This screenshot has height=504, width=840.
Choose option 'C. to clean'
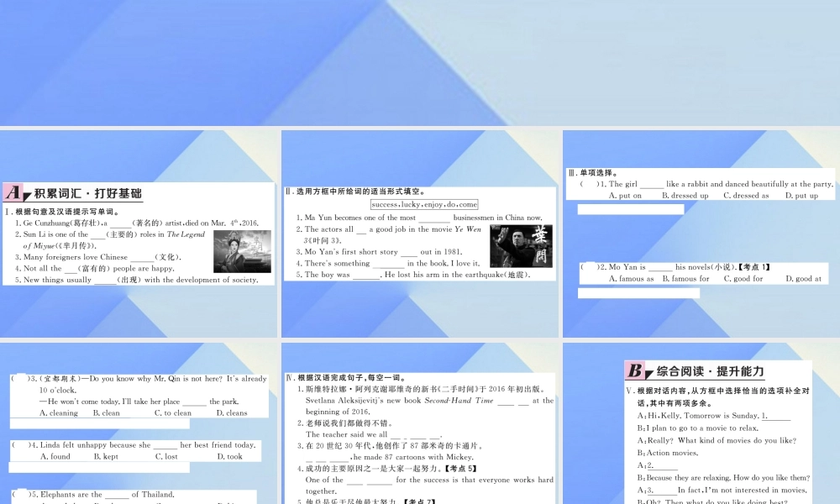(x=172, y=413)
